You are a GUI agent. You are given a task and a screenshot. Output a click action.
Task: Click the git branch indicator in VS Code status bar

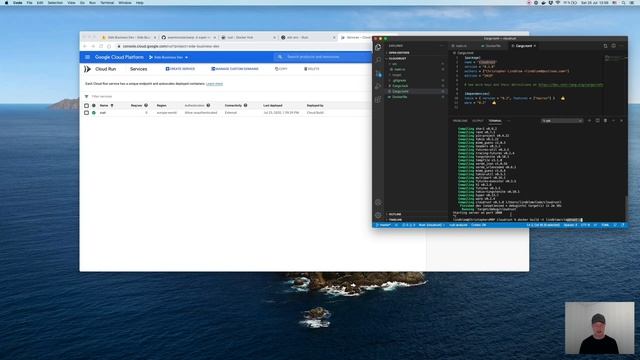point(383,225)
